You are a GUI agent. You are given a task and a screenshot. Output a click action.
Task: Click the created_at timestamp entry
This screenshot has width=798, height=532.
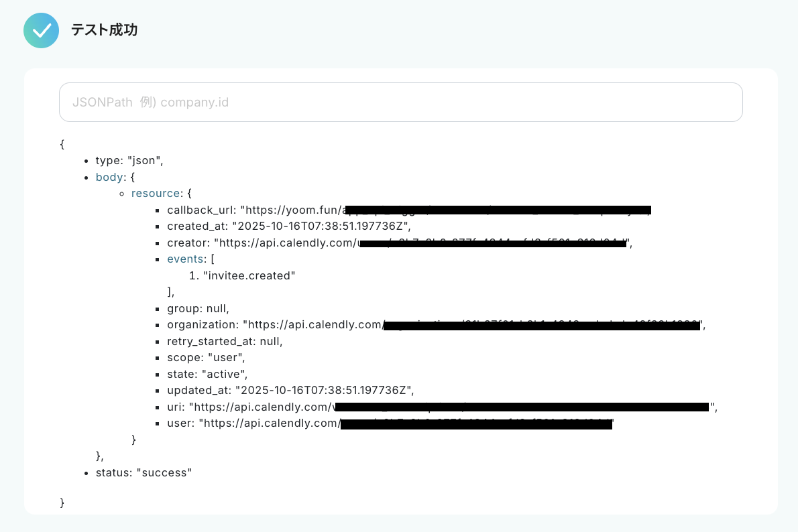[288, 226]
